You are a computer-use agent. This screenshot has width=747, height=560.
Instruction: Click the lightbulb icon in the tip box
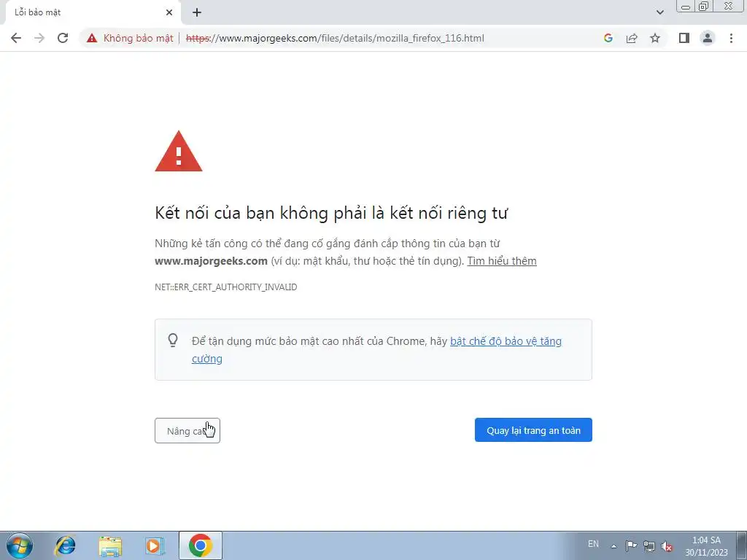(173, 340)
